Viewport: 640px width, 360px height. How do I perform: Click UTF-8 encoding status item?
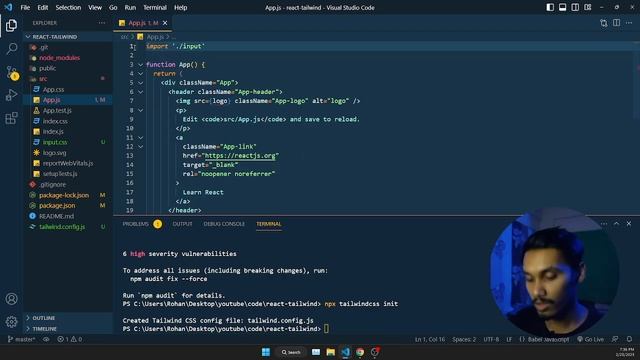point(491,339)
